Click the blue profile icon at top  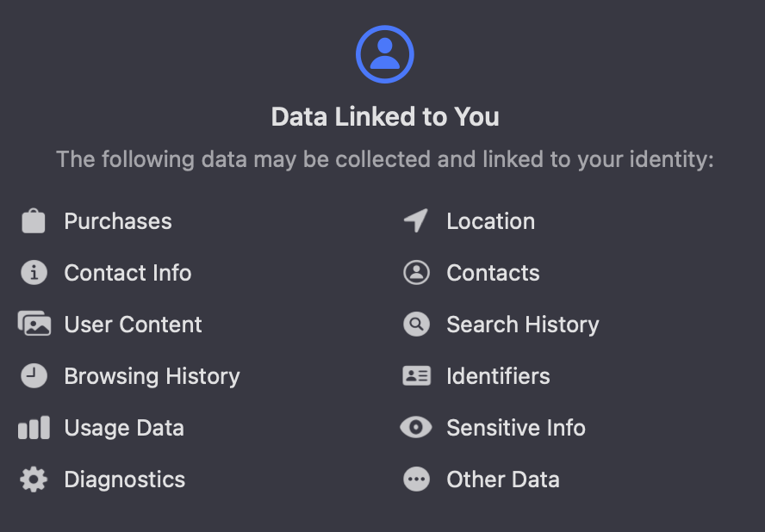pyautogui.click(x=385, y=54)
